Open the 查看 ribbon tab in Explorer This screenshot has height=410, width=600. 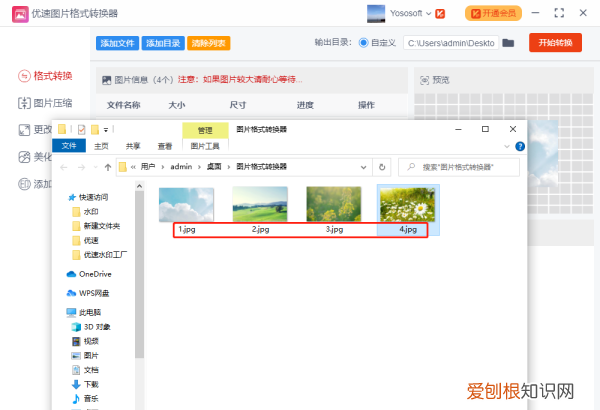point(165,146)
